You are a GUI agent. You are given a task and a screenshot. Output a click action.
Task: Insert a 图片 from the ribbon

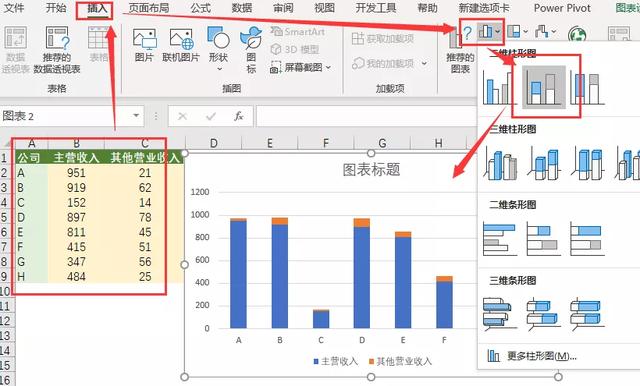144,45
